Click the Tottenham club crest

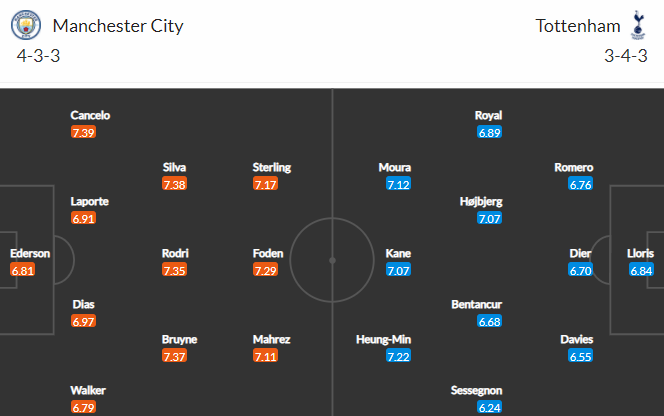point(636,25)
